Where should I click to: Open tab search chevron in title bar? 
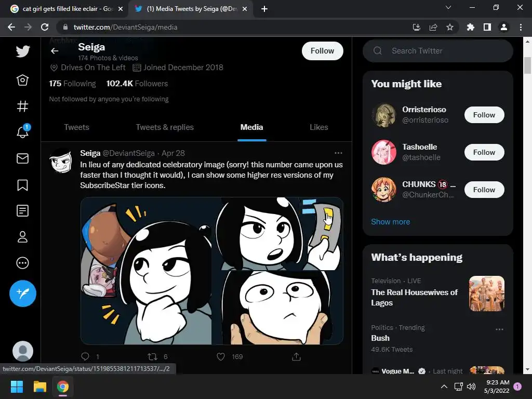(448, 7)
